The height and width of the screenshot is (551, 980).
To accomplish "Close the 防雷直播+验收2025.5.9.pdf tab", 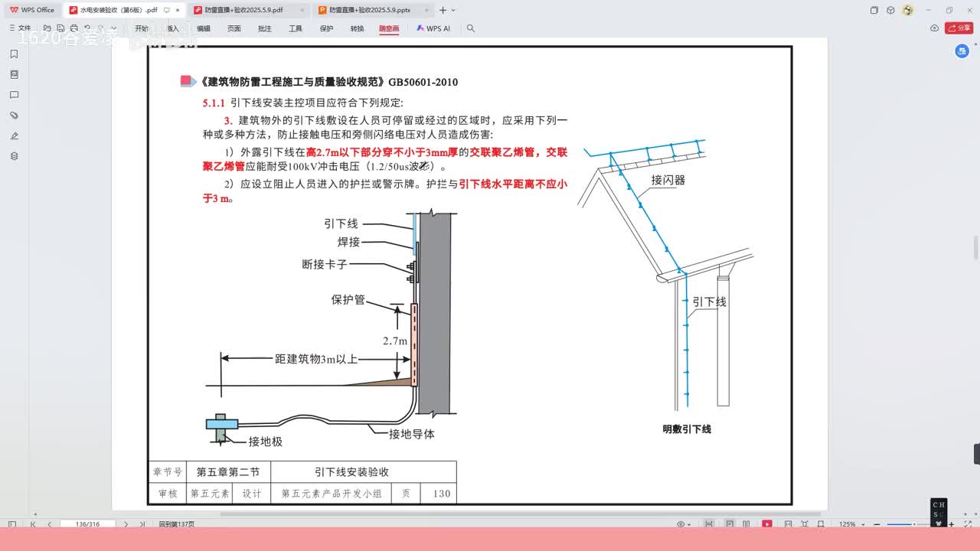I will (302, 10).
